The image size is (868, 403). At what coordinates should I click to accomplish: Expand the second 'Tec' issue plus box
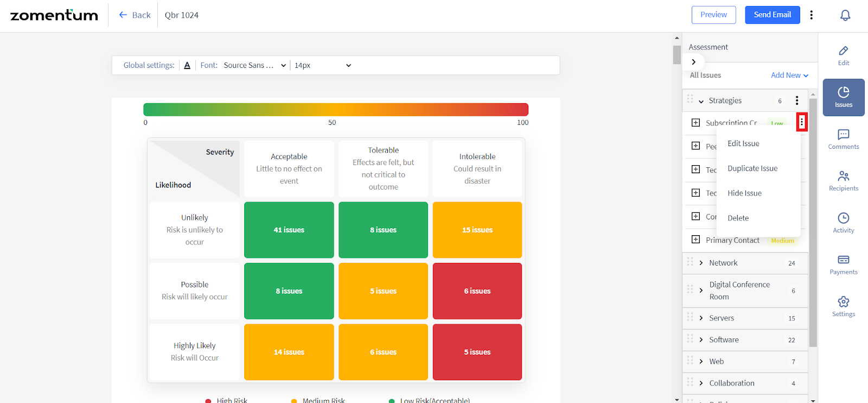click(695, 193)
